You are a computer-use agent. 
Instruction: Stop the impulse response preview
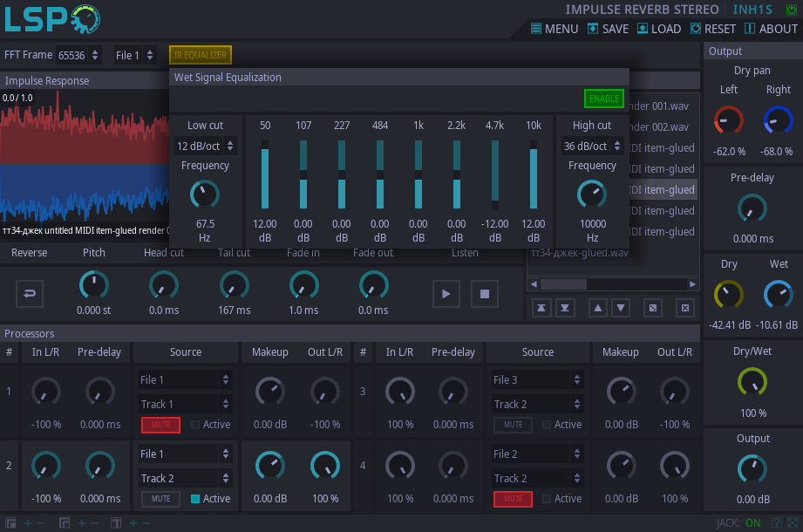pos(485,293)
